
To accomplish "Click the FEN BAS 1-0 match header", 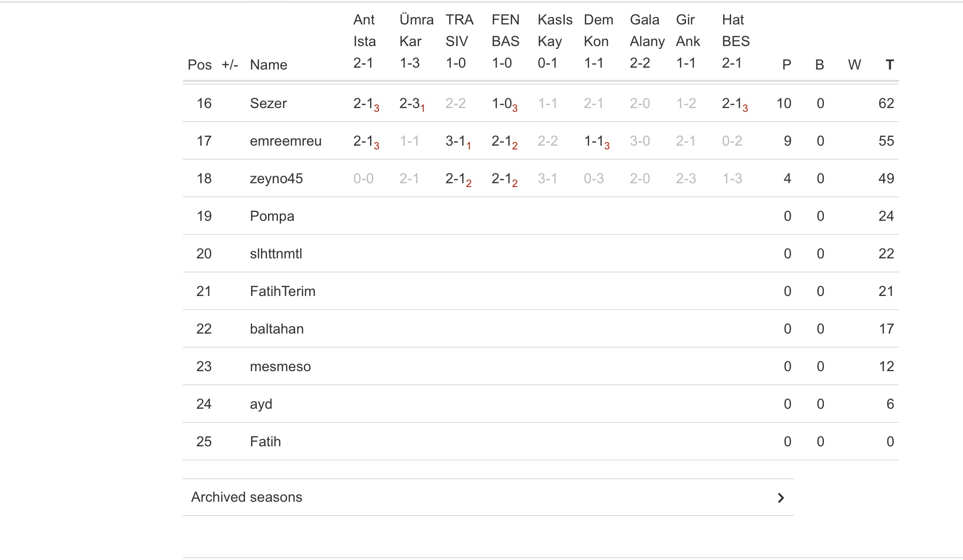I will click(505, 41).
